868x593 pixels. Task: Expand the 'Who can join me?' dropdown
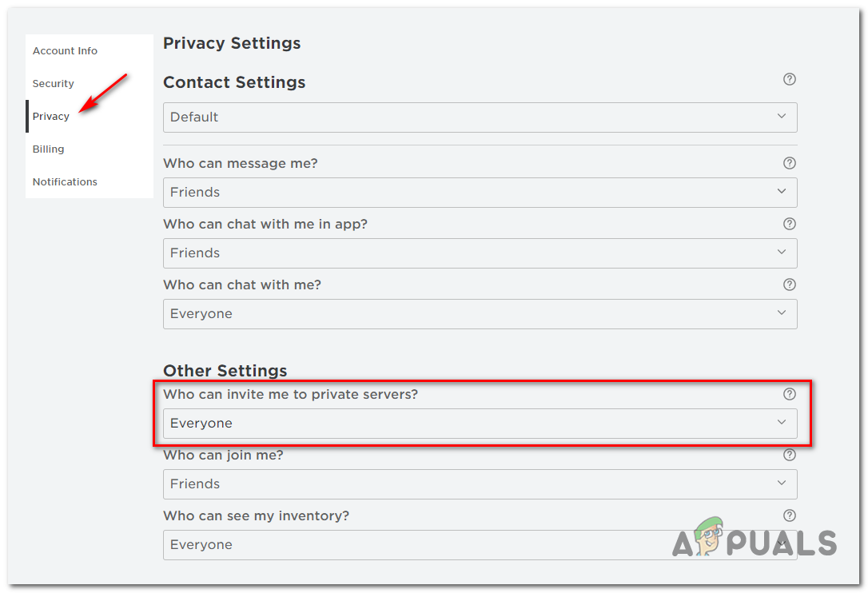pos(480,484)
